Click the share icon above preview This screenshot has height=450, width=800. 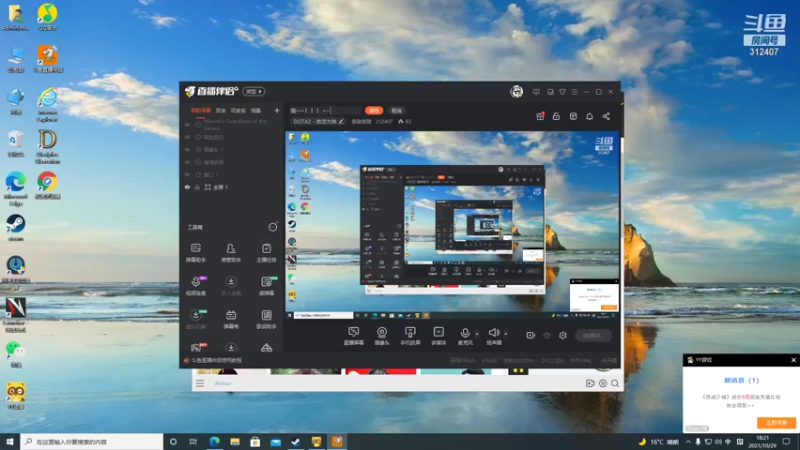pos(606,116)
